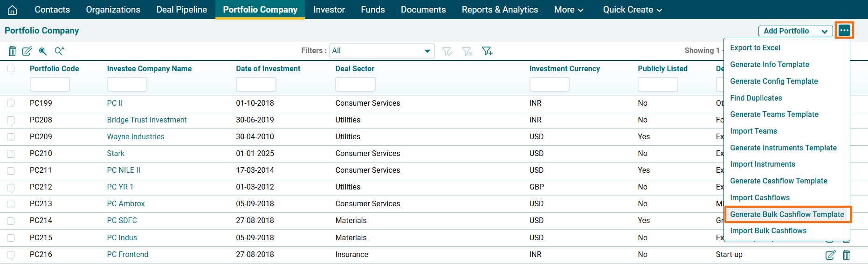868x264 pixels.
Task: Open advanced search with the 'A' magnifier icon
Action: [x=59, y=51]
